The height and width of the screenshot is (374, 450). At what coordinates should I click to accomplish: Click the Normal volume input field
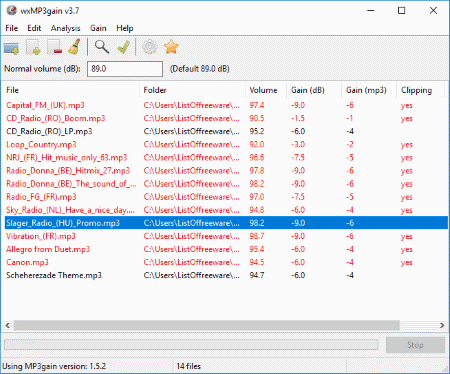pyautogui.click(x=125, y=69)
